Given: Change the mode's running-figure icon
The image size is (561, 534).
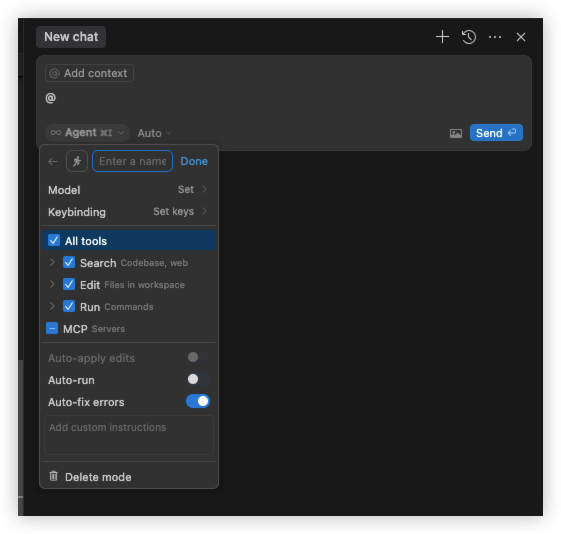Looking at the screenshot, I should click(x=77, y=161).
